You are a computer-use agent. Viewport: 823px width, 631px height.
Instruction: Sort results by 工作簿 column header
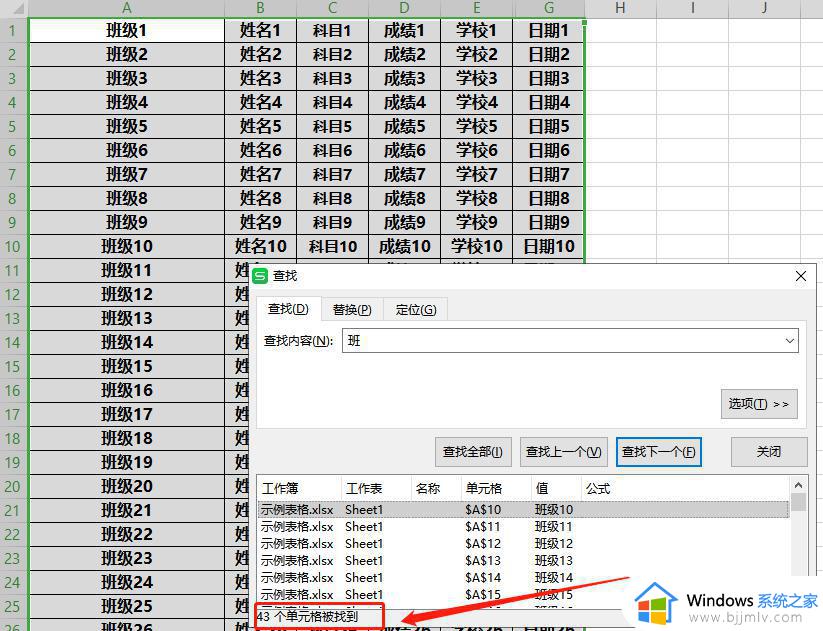pos(299,489)
